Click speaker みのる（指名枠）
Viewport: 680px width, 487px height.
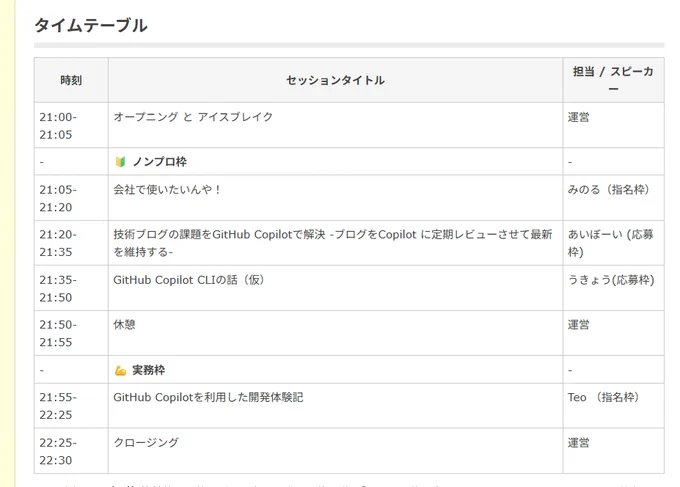pyautogui.click(x=609, y=190)
